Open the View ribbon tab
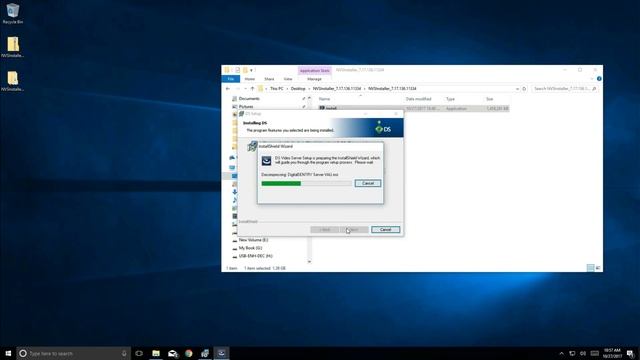The height and width of the screenshot is (360, 640). pyautogui.click(x=288, y=79)
